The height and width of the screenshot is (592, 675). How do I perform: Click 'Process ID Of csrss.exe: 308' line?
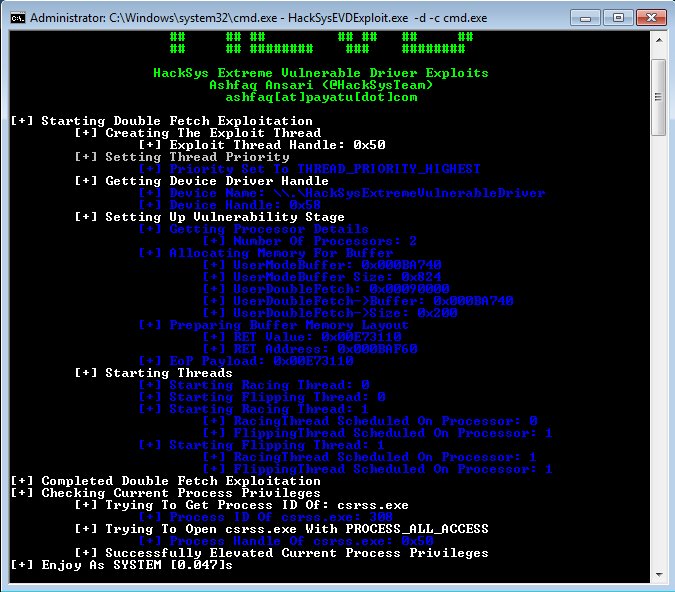pos(266,517)
